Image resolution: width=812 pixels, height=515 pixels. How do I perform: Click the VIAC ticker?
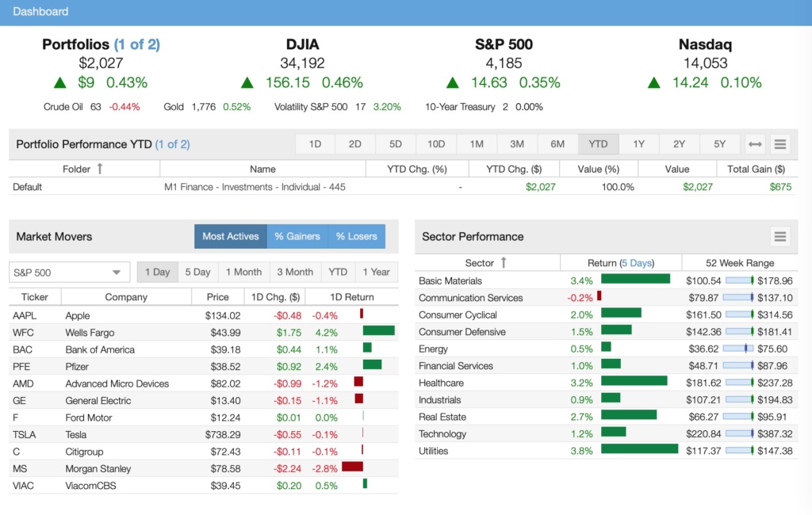click(23, 486)
